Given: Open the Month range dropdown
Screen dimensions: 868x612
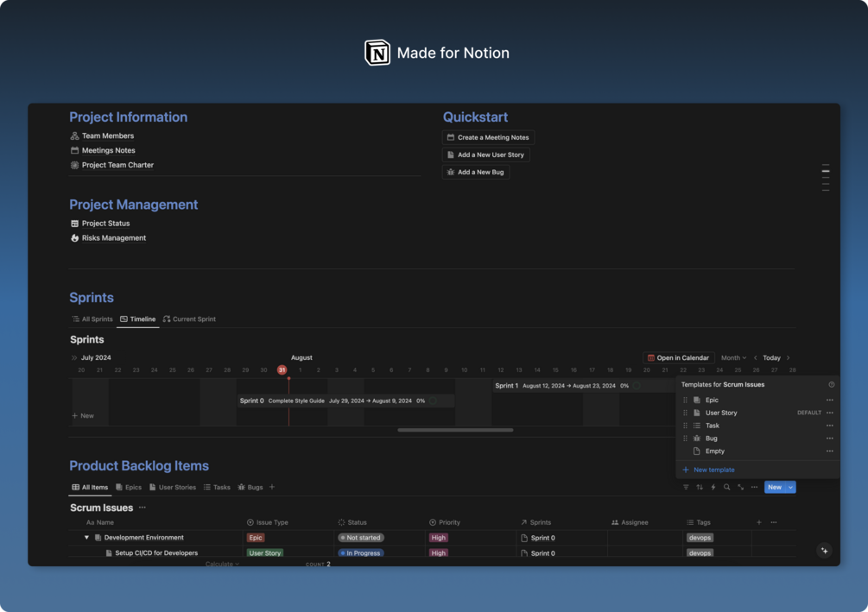Looking at the screenshot, I should click(x=733, y=358).
